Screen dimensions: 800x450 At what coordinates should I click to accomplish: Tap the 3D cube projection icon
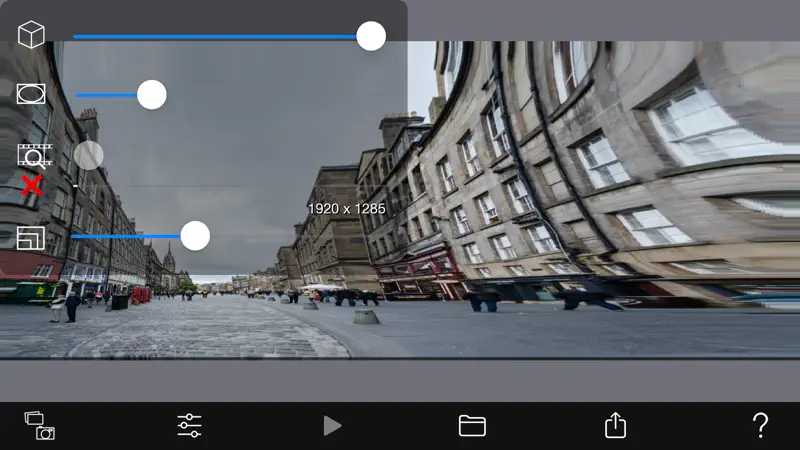(x=31, y=35)
